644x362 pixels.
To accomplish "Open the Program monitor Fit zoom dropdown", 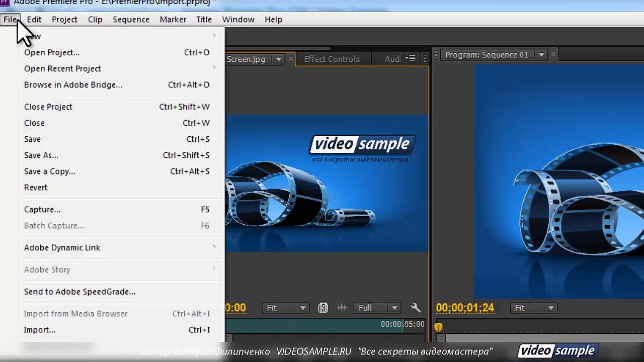I will pyautogui.click(x=534, y=308).
